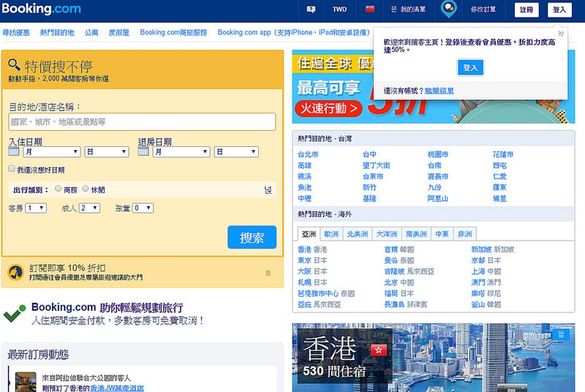The image size is (585, 392).
Task: Change language via the flag icon
Action: click(370, 10)
